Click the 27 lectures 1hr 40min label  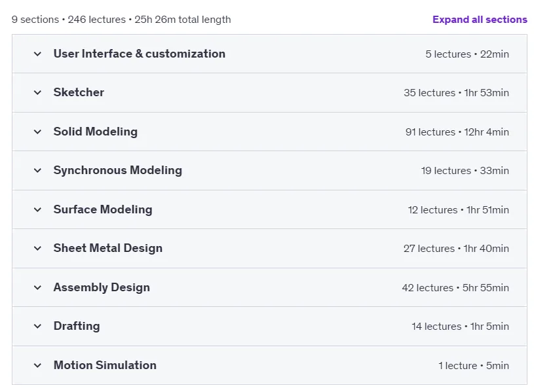(456, 249)
